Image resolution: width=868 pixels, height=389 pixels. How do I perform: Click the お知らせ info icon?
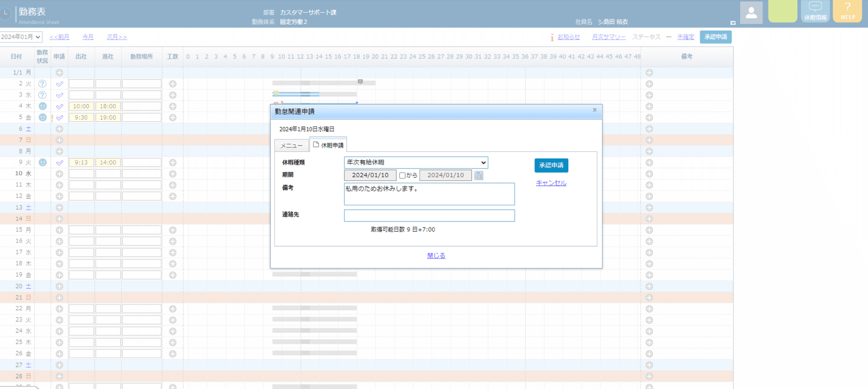click(x=552, y=36)
